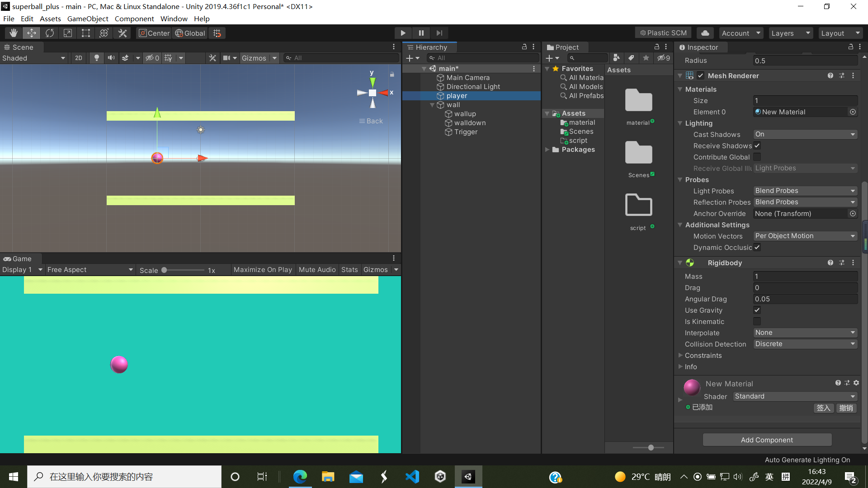Click the Play button to start game
Screen dimensions: 868x488
pyautogui.click(x=403, y=33)
